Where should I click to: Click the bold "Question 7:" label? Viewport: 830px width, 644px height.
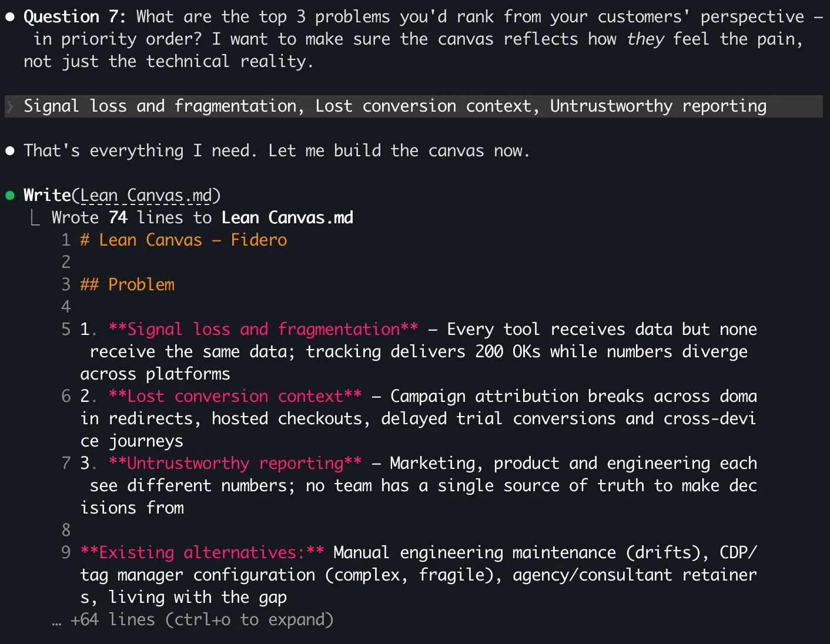coord(75,17)
